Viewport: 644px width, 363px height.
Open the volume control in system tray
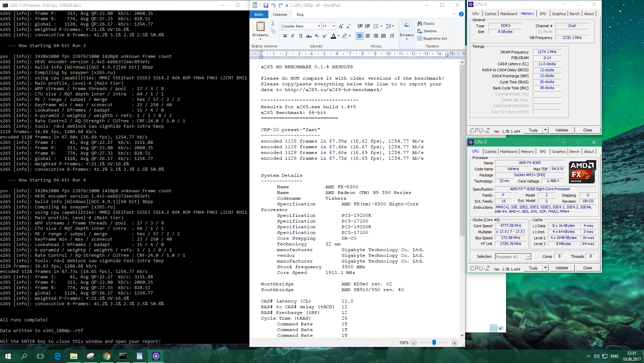coord(596,356)
